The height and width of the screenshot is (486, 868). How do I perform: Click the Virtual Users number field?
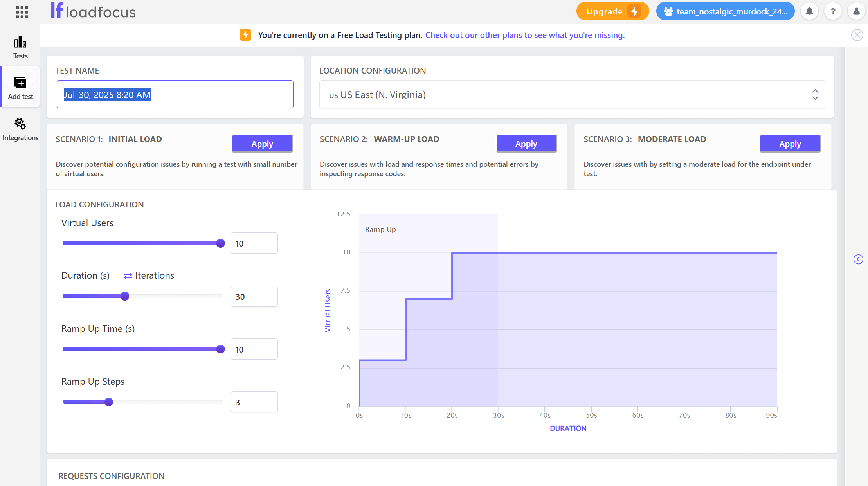coord(254,243)
